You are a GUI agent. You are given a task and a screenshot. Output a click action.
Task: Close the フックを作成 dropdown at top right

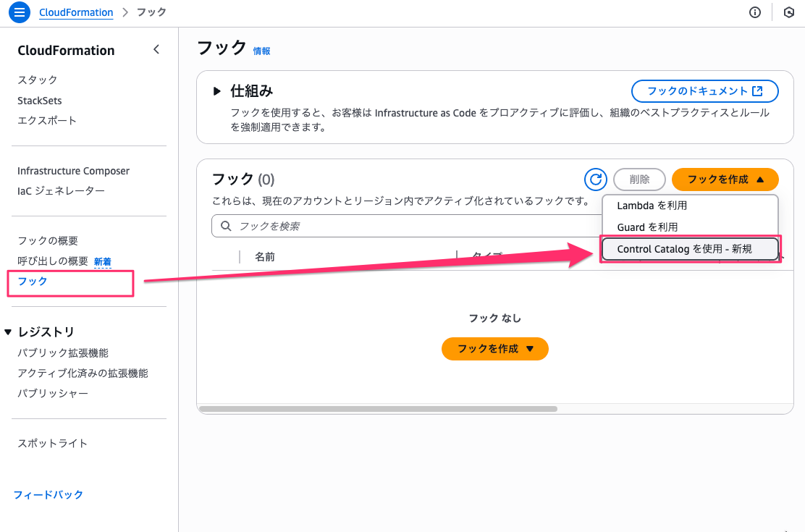click(725, 180)
